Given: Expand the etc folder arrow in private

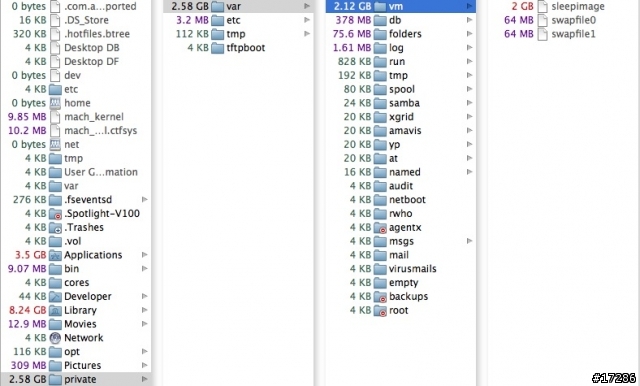Looking at the screenshot, I should tap(307, 20).
